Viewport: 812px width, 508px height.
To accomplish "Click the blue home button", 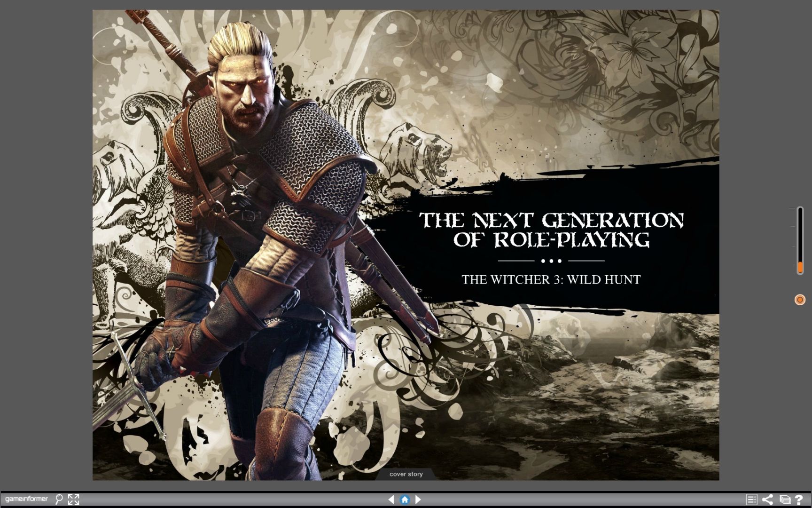I will pos(405,500).
